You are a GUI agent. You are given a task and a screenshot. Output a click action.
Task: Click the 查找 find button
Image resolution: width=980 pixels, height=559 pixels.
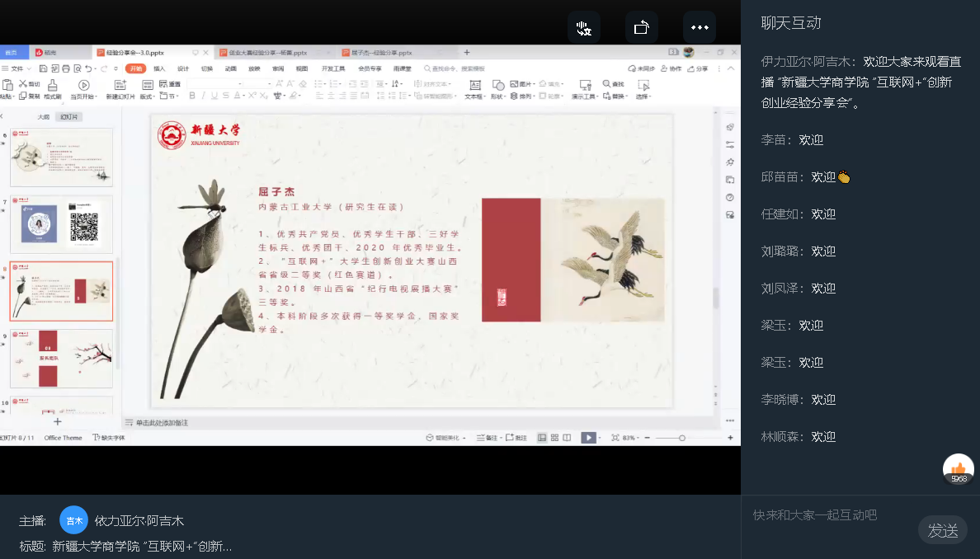(613, 84)
